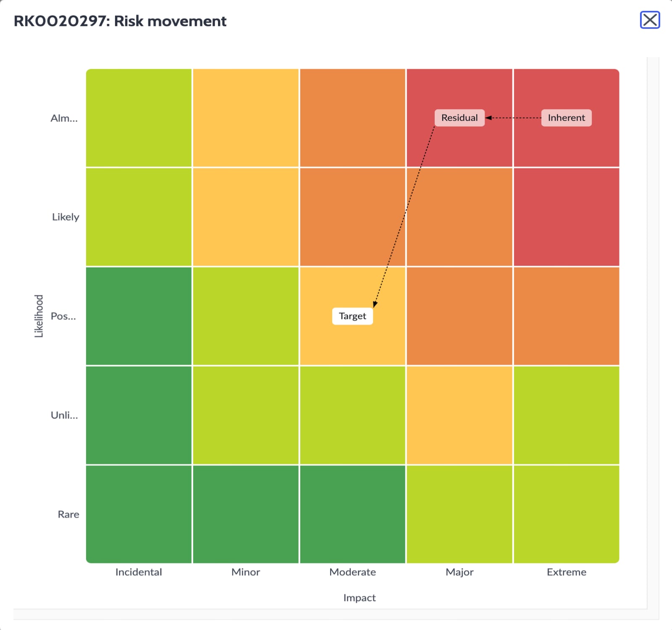Select the Target risk marker
This screenshot has width=672, height=630.
352,316
